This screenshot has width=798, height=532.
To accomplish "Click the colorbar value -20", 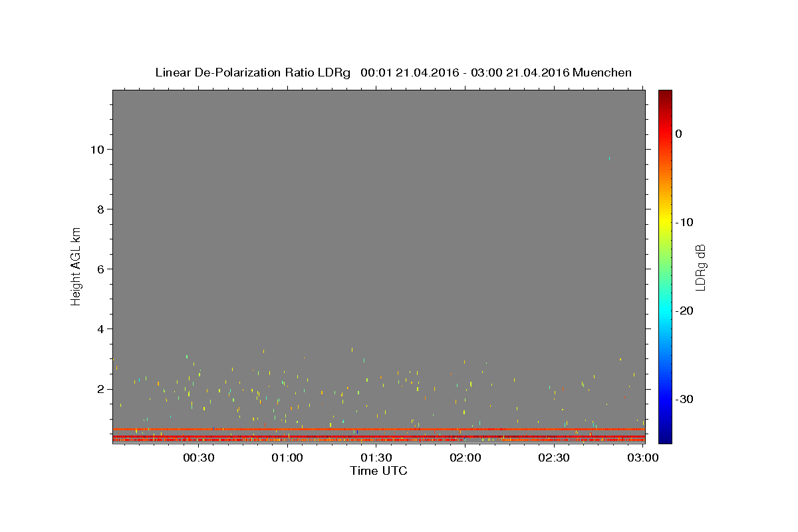I will (685, 311).
